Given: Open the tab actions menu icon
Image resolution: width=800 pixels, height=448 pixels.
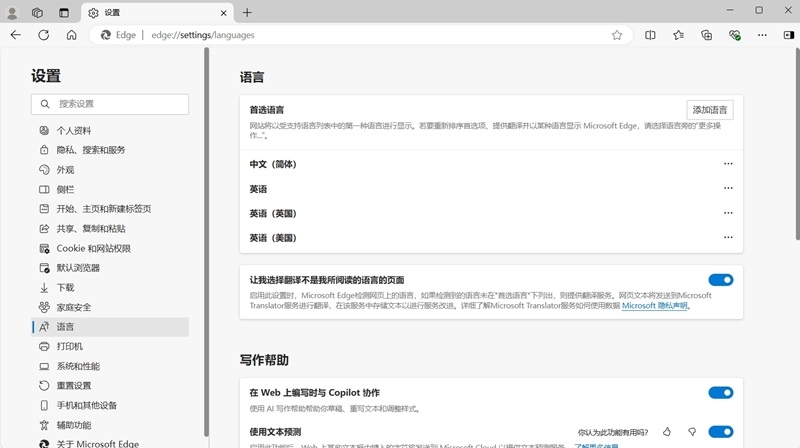Looking at the screenshot, I should click(64, 13).
